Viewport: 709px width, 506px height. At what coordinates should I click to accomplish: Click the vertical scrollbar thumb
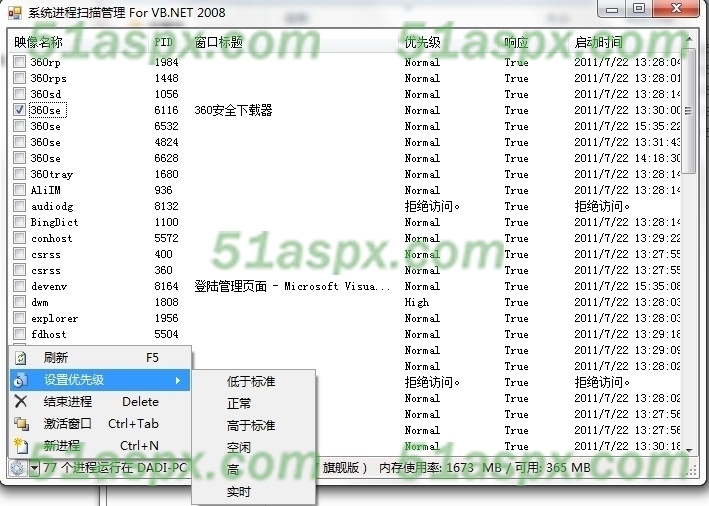coord(689,111)
